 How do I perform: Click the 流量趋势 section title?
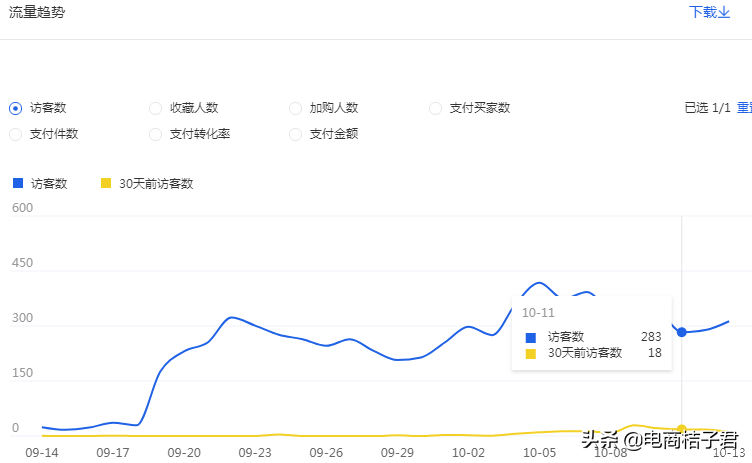(36, 12)
